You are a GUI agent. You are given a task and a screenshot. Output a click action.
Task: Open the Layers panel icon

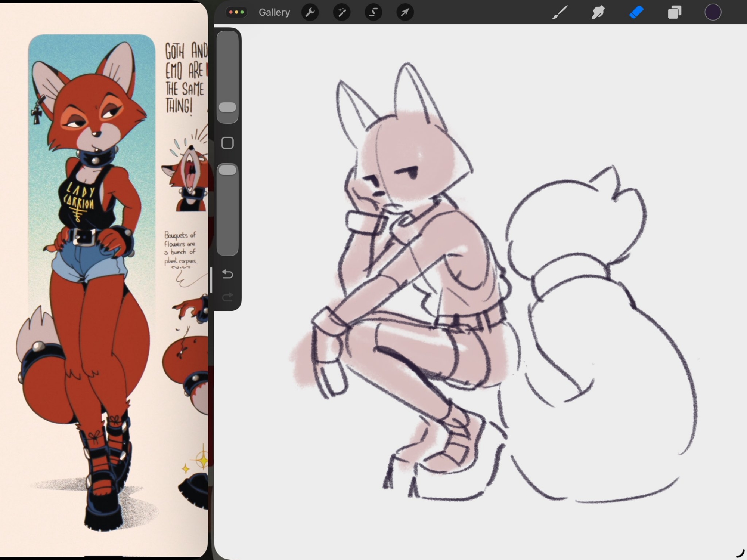[675, 12]
